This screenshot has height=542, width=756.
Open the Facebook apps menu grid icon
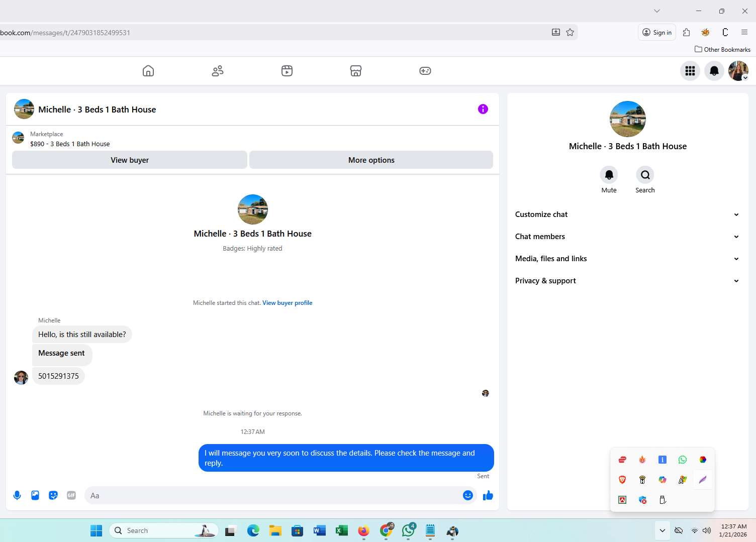(x=690, y=71)
